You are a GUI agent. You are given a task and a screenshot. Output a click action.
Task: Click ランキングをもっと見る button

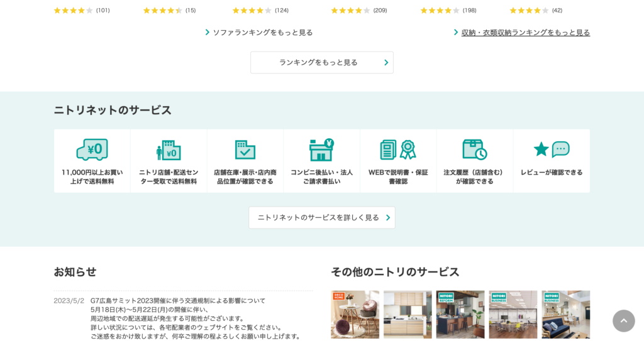[x=322, y=63]
